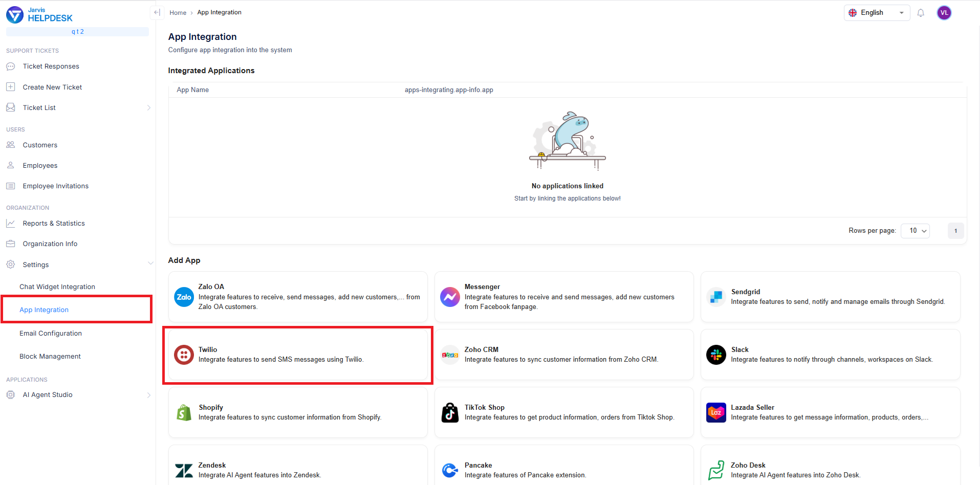Click the App Name column header
The height and width of the screenshot is (485, 980).
tap(193, 90)
